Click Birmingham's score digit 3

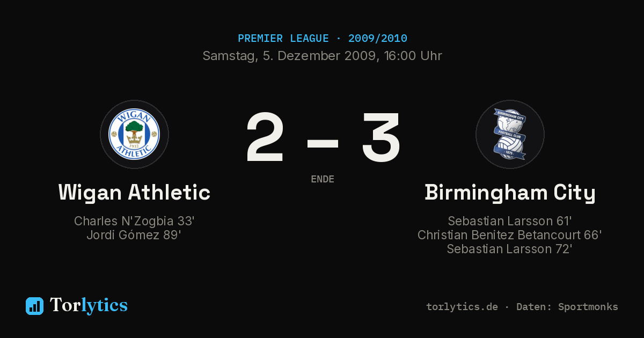381,137
